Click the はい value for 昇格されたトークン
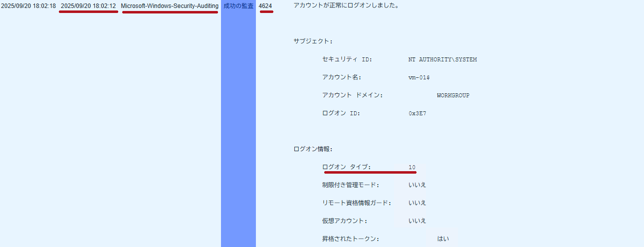The width and height of the screenshot is (644, 247). pos(443,239)
